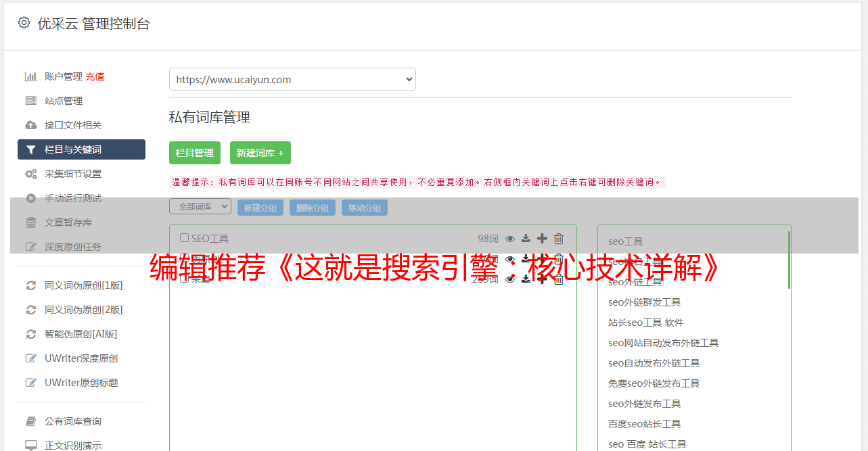Click the edit icon of UWriter深度原创

(x=31, y=358)
